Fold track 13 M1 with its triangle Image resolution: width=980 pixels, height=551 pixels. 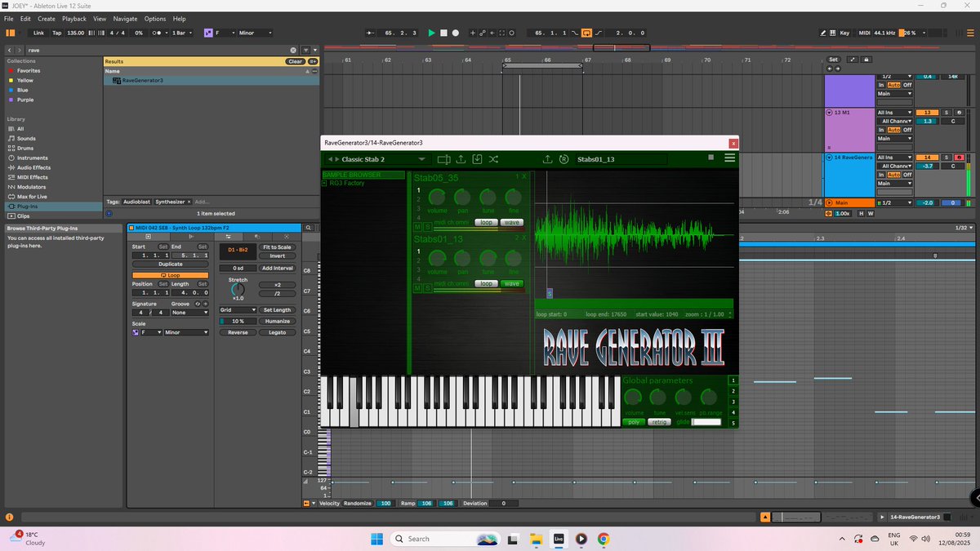click(x=830, y=113)
